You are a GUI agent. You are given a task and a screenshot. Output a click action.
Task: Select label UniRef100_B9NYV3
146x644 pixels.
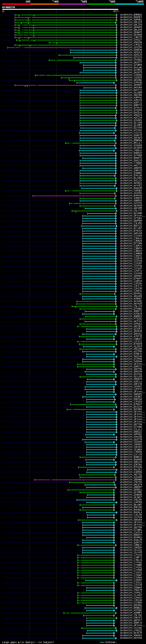point(131,105)
